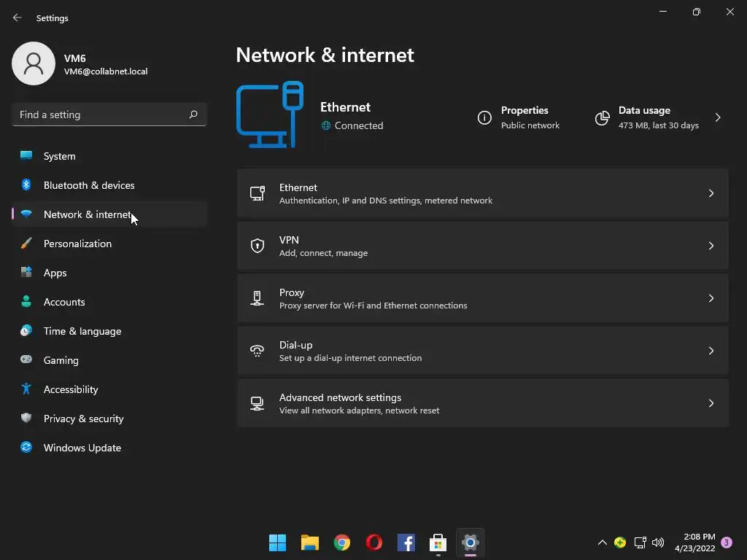Go to the Personalization section
Screen dimensions: 747x560
pyautogui.click(x=77, y=244)
